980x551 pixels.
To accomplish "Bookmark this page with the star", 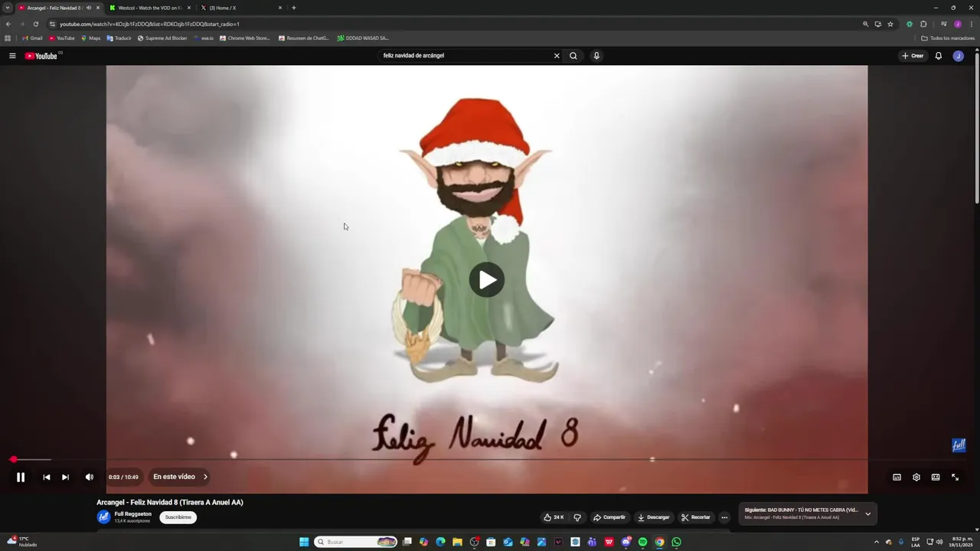I will pos(890,24).
